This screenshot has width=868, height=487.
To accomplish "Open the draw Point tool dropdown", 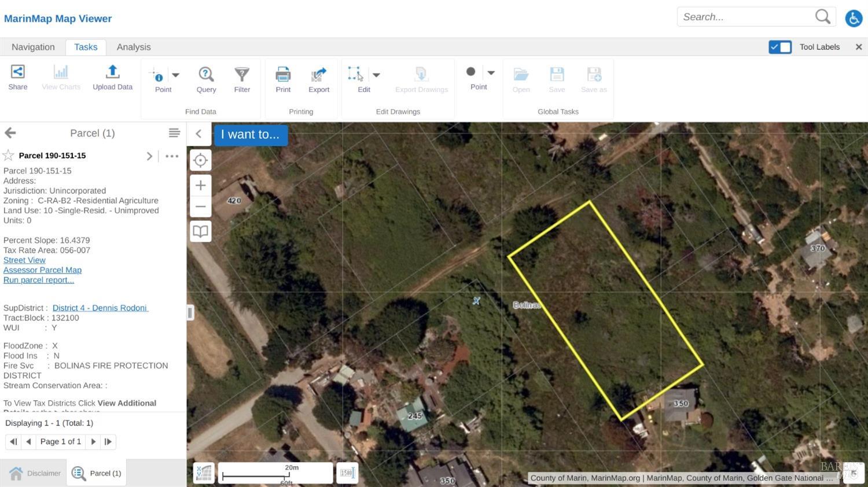I will point(491,72).
